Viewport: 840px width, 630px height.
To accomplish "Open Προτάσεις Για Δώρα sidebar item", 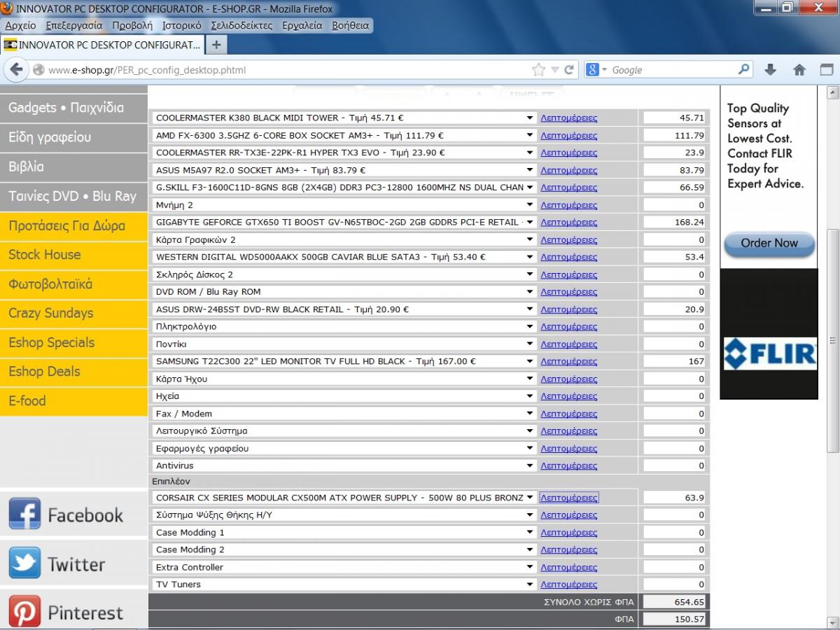I will coord(73,226).
